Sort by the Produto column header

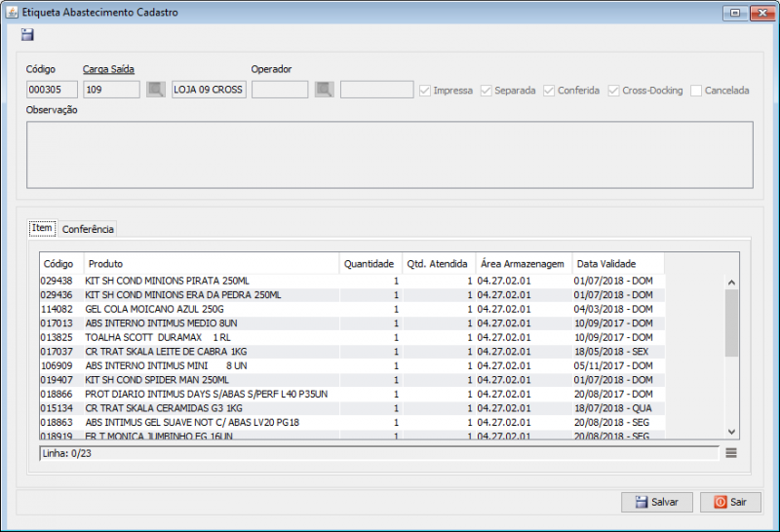(212, 263)
